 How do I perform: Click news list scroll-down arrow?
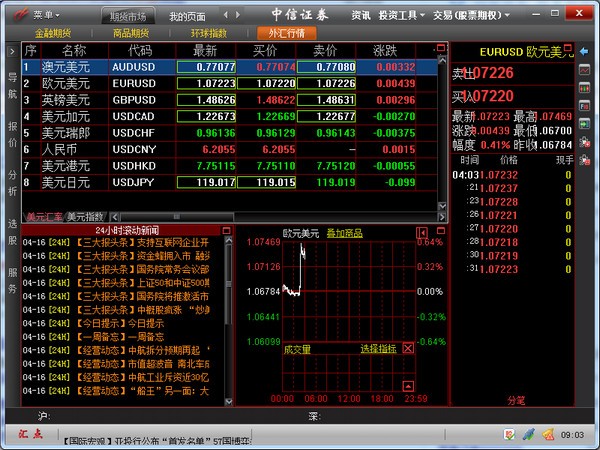(228, 401)
